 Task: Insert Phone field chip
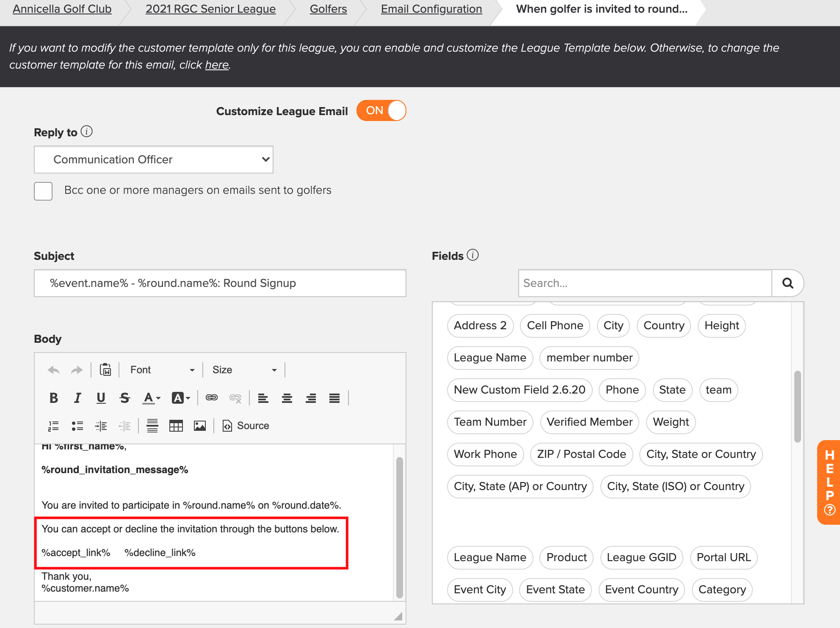(622, 390)
